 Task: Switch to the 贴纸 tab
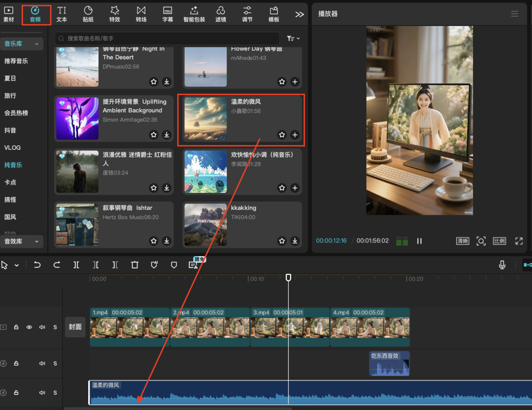tap(88, 14)
